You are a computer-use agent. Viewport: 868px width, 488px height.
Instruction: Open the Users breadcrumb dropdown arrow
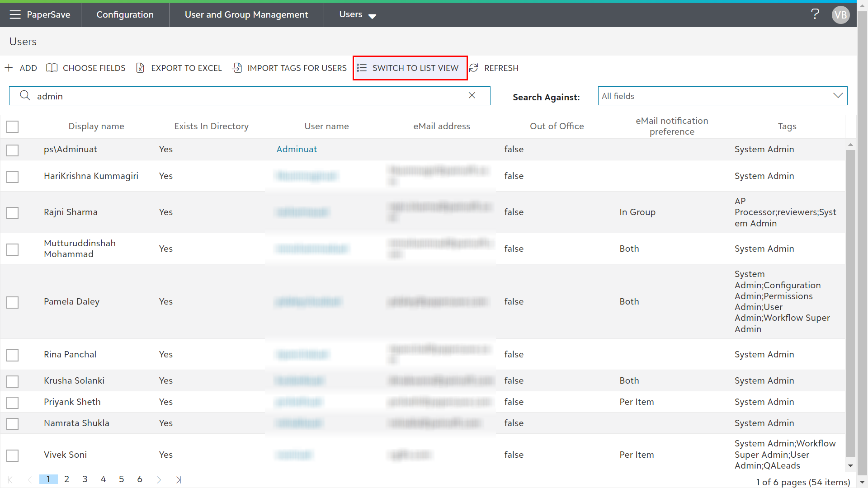(372, 16)
